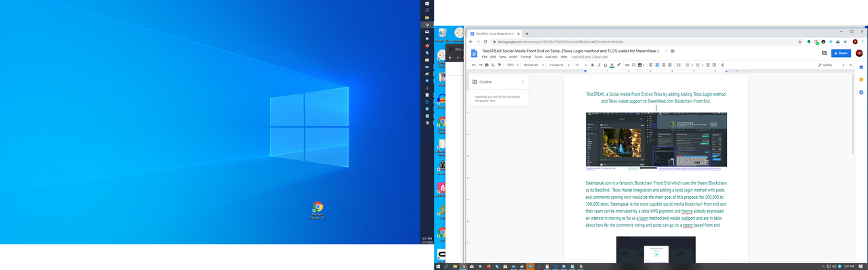This screenshot has height=270, width=868.
Task: Open the Add-ons menu
Action: pyautogui.click(x=551, y=57)
